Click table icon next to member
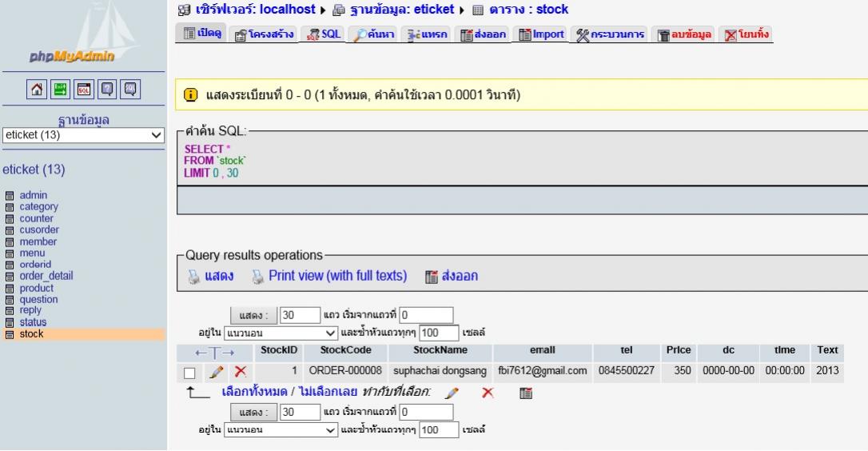Image resolution: width=868 pixels, height=451 pixels. [x=10, y=242]
